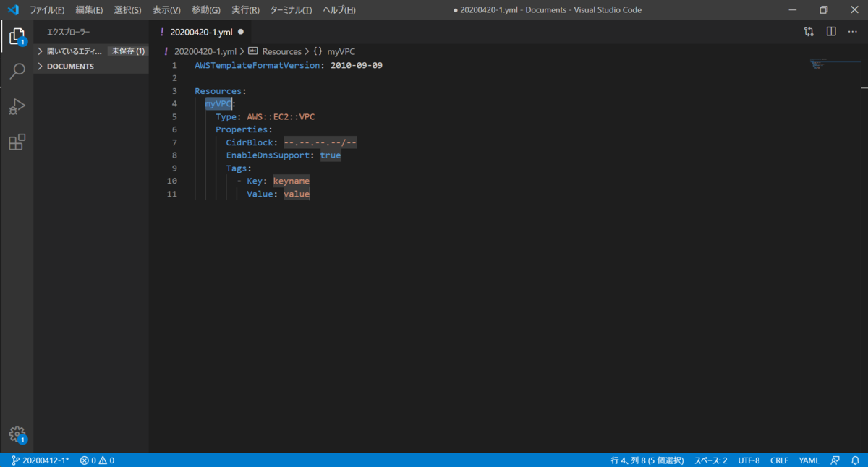Click line number 2 in the gutter
This screenshot has height=467, width=868.
pos(174,78)
